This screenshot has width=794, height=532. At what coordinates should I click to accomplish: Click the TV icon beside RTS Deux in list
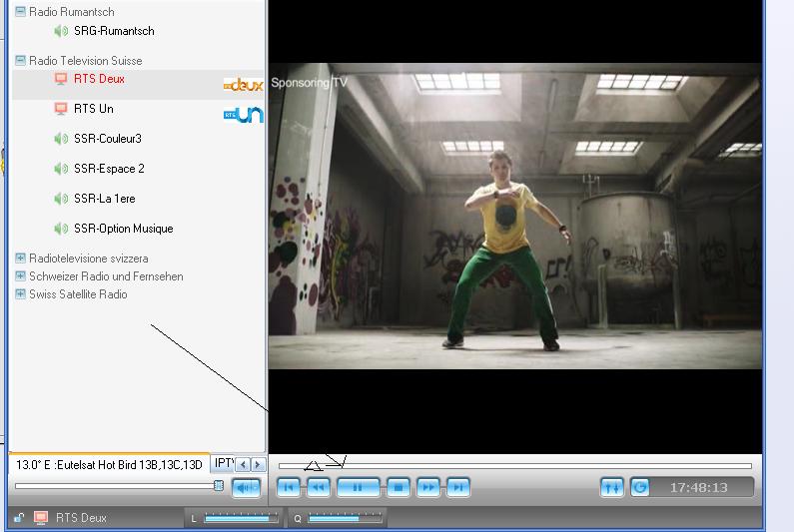[x=61, y=79]
